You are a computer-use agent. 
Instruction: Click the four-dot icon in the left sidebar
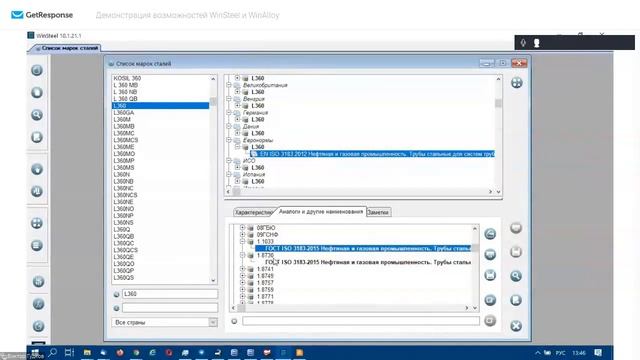coord(37,223)
